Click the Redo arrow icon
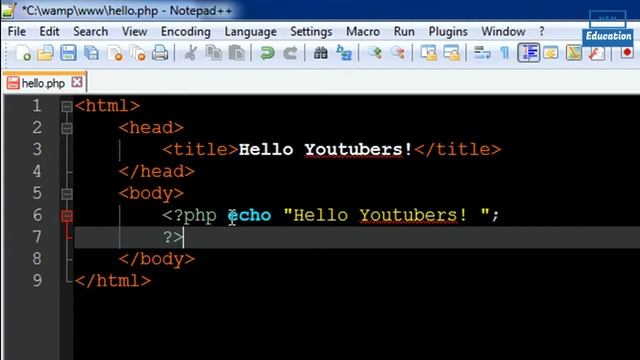 tap(290, 53)
